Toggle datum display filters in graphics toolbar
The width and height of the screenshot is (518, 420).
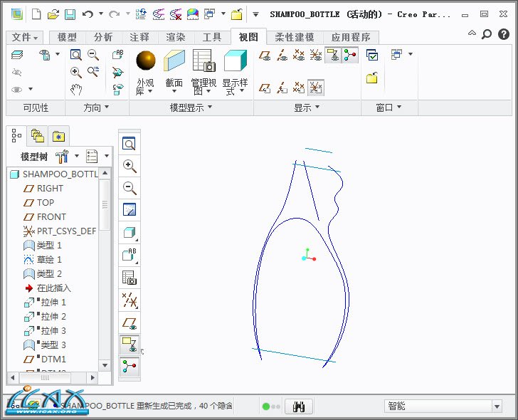coord(129,300)
